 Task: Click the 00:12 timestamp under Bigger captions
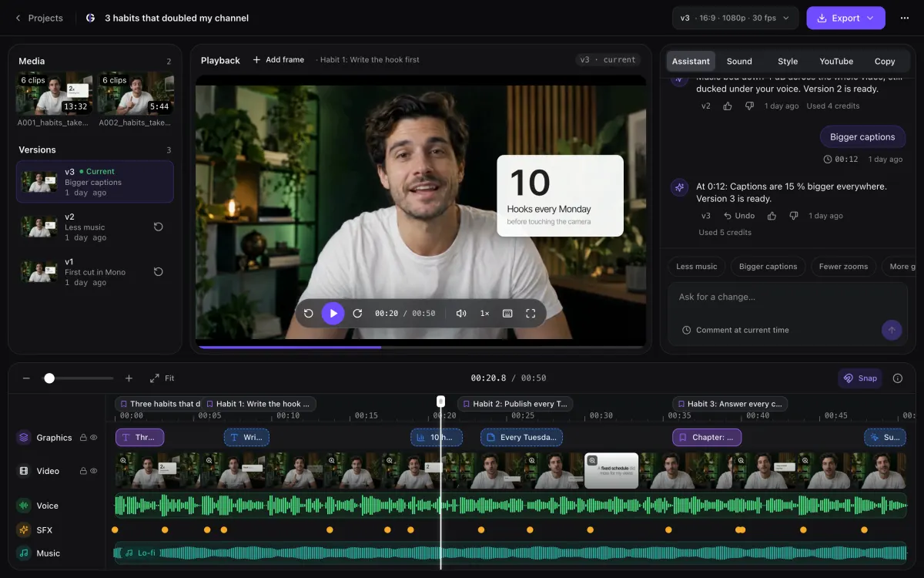[841, 159]
